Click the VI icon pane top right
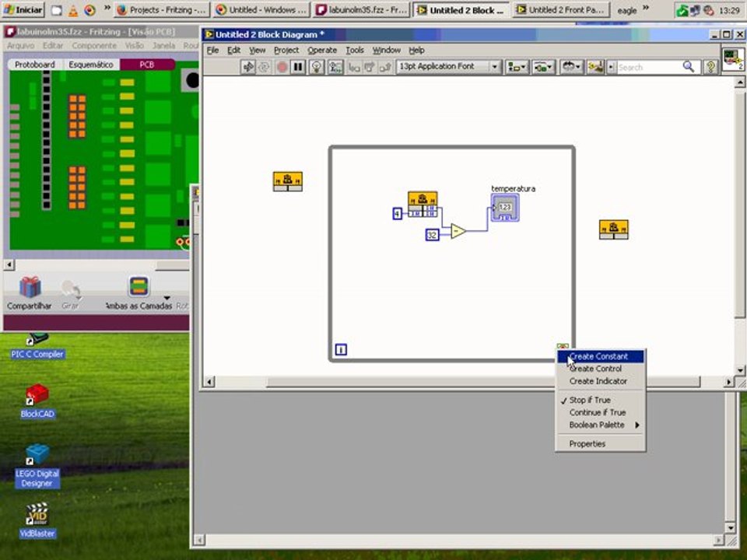This screenshot has height=560, width=747. tap(733, 59)
